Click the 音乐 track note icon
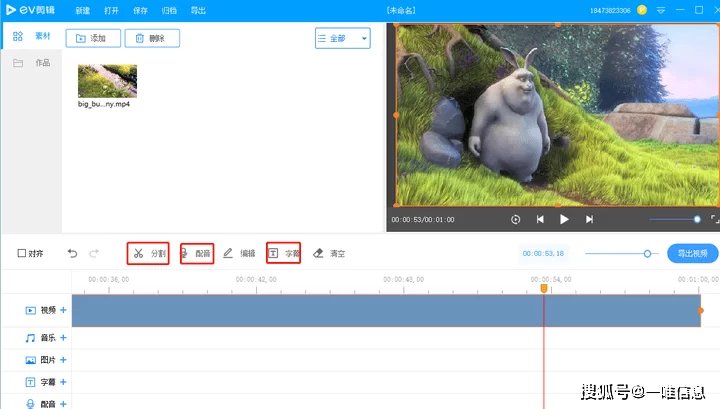720x409 pixels. [x=30, y=338]
